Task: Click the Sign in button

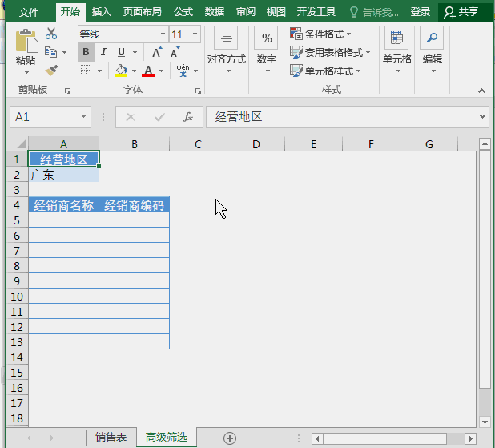Action: click(421, 12)
